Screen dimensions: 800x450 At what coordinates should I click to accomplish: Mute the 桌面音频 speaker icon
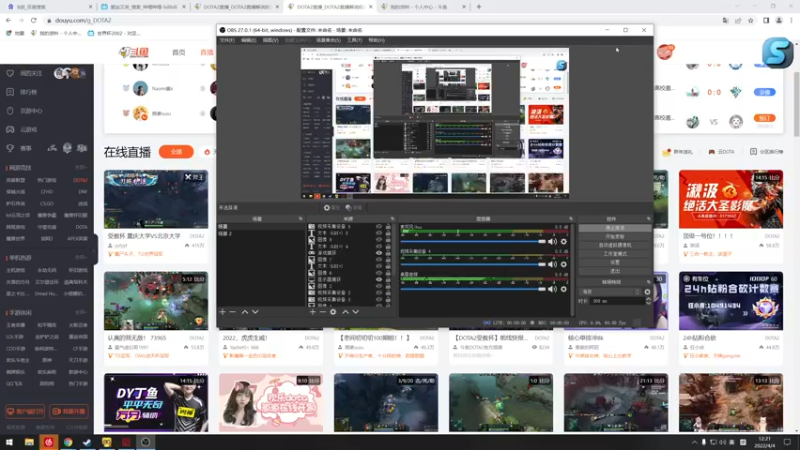click(x=552, y=289)
